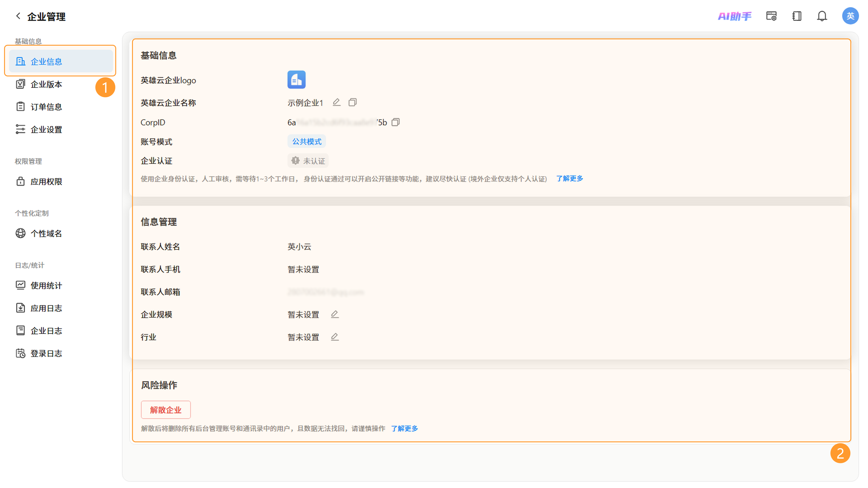Click the 企业信息 building icon in sidebar

coord(21,61)
